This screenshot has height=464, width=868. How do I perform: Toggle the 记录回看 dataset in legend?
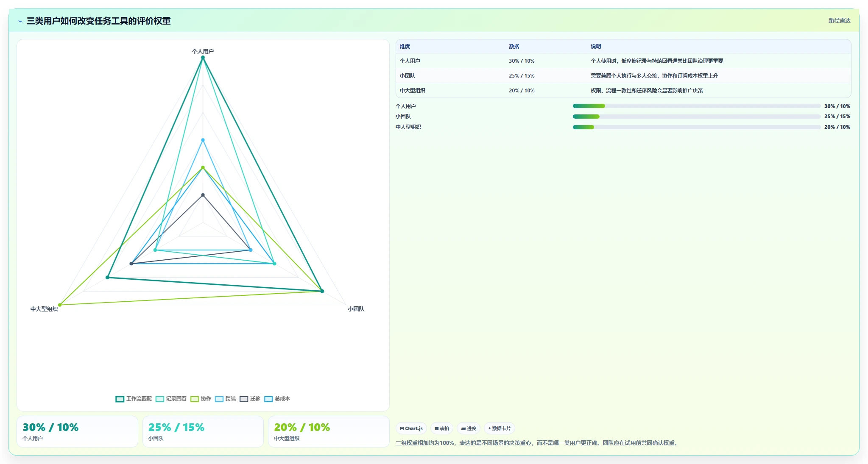[171, 399]
